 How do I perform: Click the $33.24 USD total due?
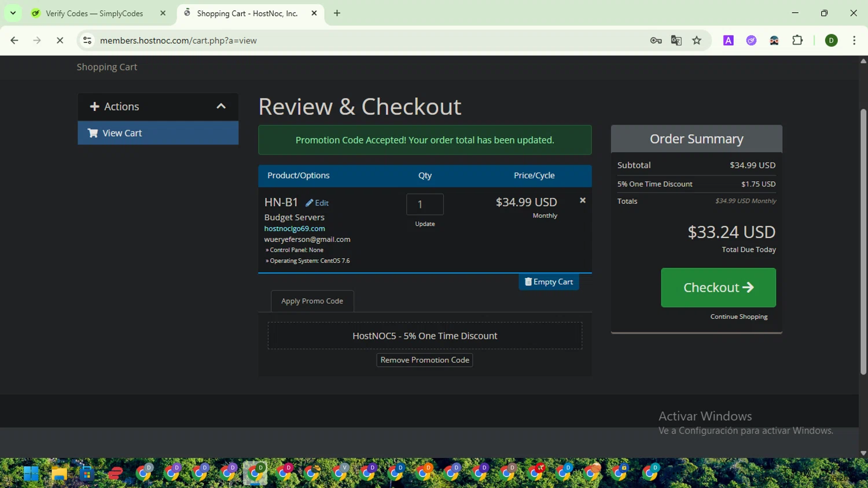731,232
